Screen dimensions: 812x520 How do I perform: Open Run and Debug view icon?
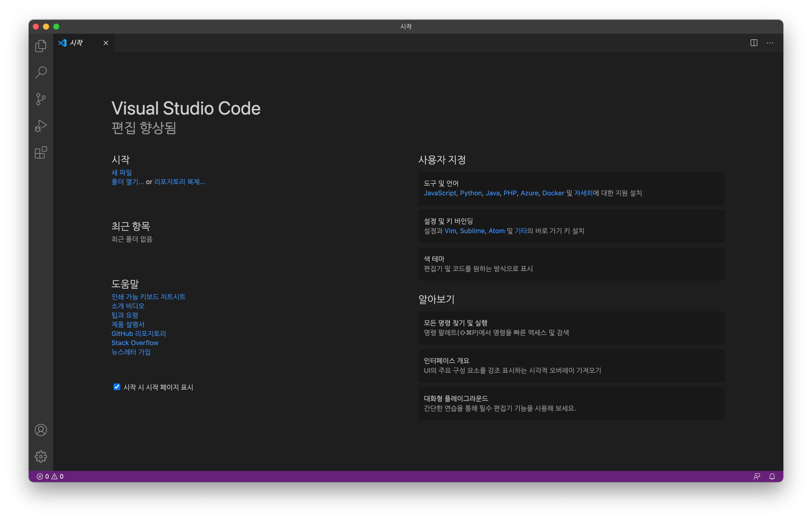(41, 126)
